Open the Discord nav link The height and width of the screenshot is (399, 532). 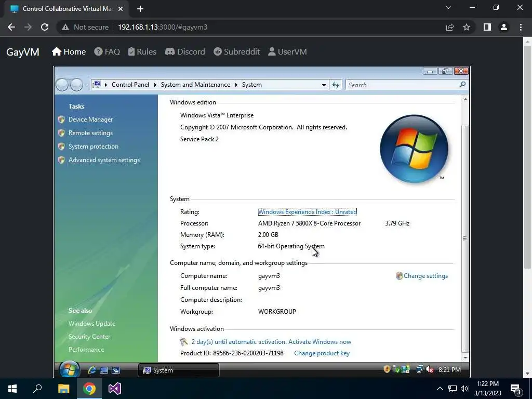(185, 51)
